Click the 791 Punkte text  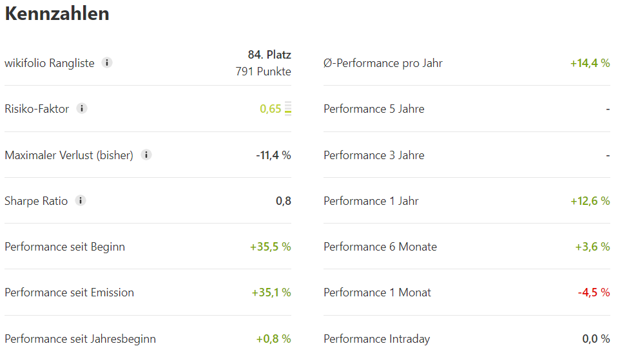[x=263, y=72]
